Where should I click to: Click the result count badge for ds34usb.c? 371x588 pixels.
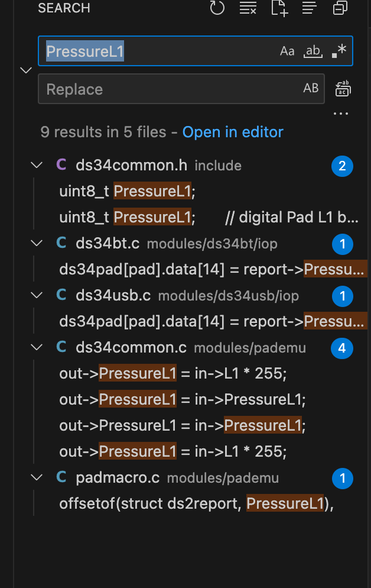pos(342,296)
